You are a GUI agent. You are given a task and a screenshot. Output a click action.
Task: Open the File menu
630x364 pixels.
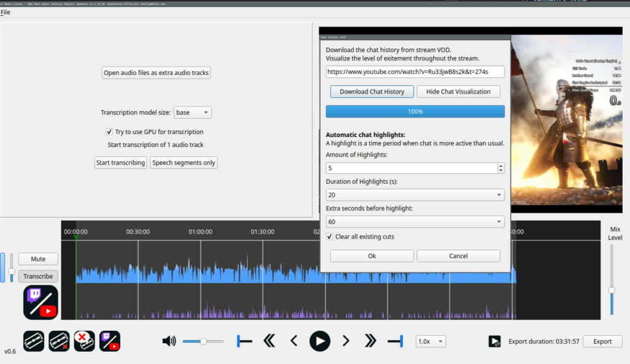click(6, 12)
